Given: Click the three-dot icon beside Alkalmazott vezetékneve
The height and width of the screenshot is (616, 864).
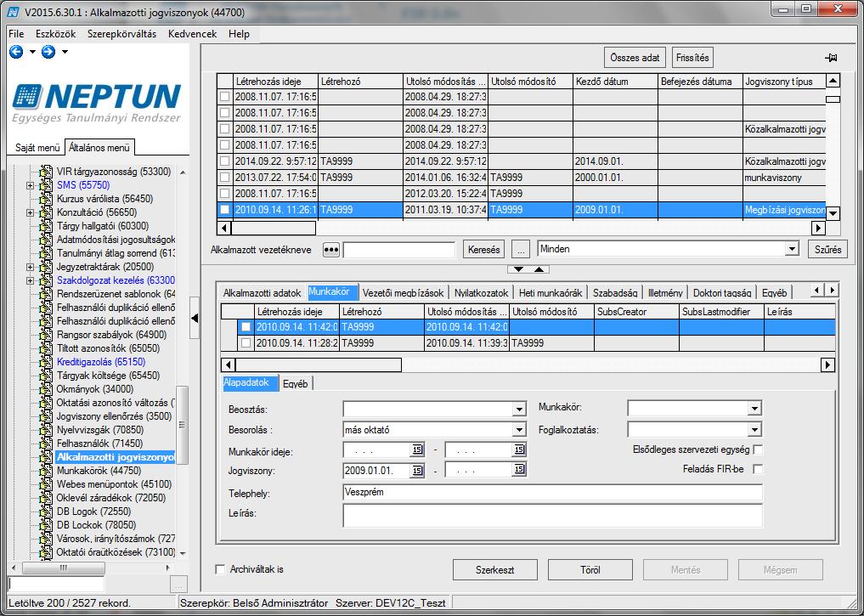Looking at the screenshot, I should (330, 250).
